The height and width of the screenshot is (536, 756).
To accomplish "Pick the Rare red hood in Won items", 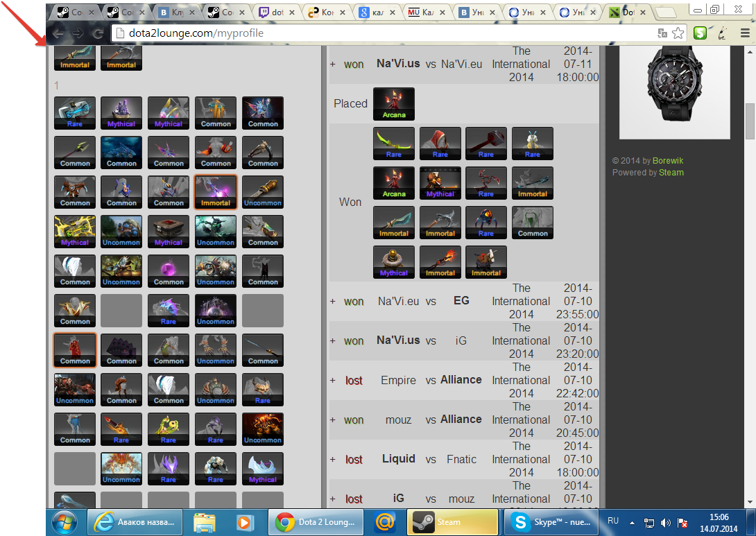I will pyautogui.click(x=440, y=143).
